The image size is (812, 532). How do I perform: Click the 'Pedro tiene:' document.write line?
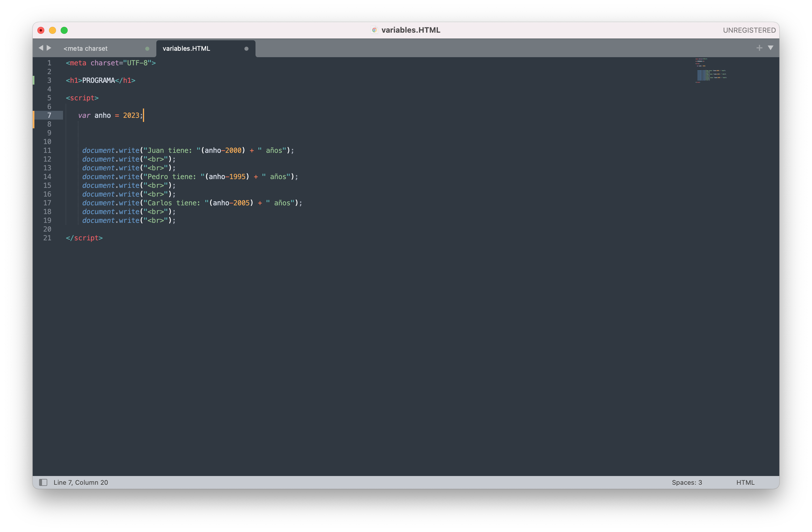pos(190,177)
